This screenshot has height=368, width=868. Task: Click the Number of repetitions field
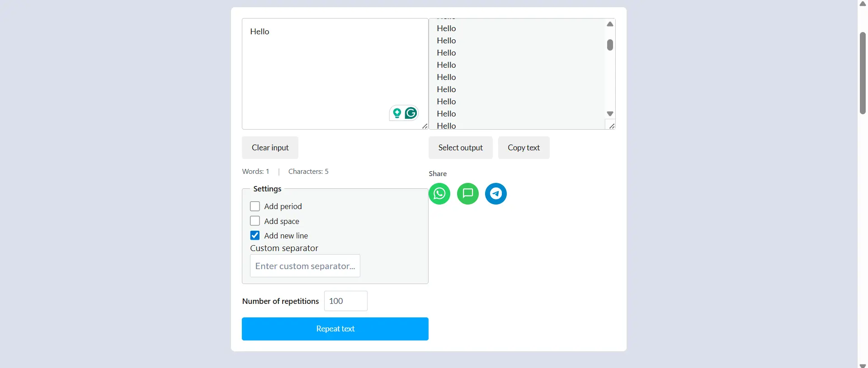pos(346,301)
